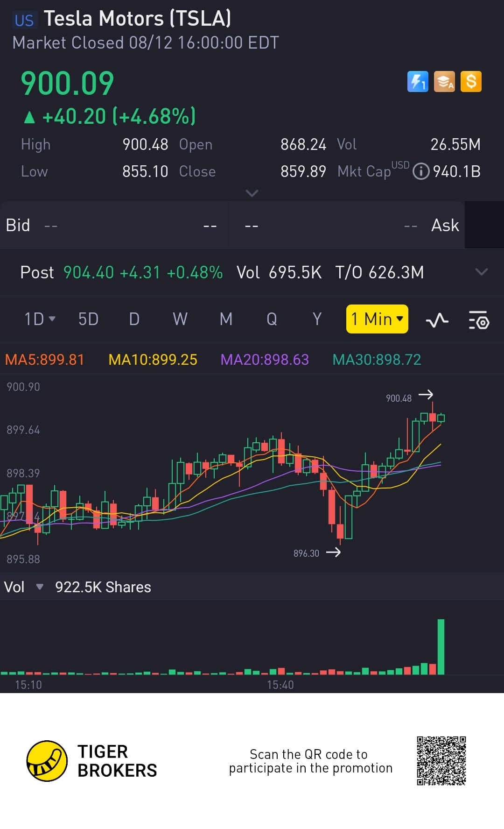The height and width of the screenshot is (829, 504).
Task: Tap the Post 904.40 price value
Action: pos(89,272)
